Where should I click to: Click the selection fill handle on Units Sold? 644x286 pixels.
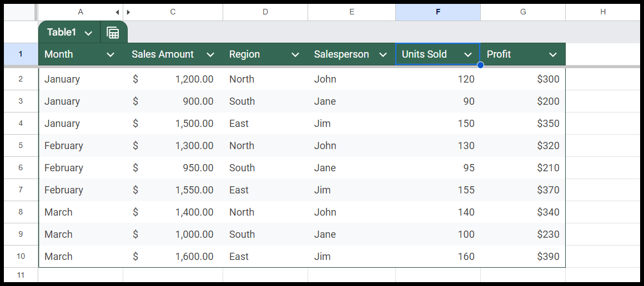tap(480, 65)
